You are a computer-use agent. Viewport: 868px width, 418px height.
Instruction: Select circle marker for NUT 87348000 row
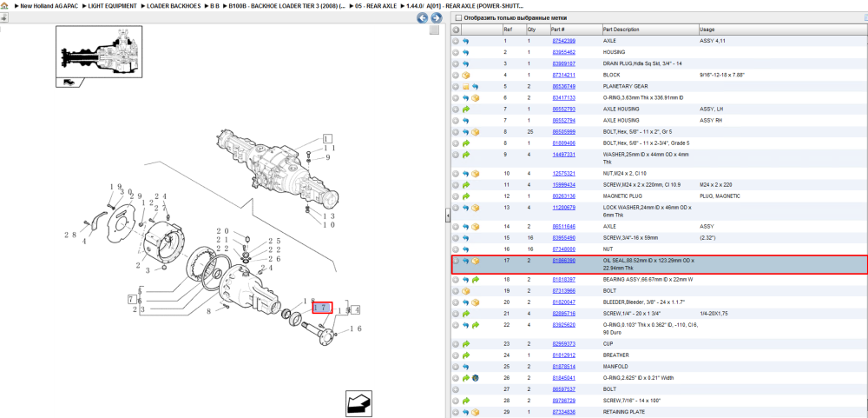pyautogui.click(x=456, y=249)
